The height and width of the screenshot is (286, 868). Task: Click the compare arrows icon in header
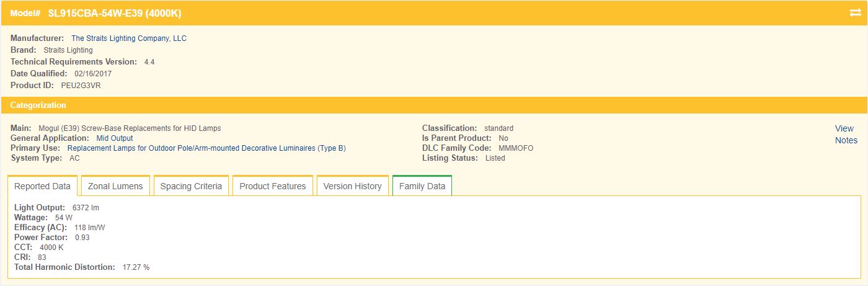coord(854,13)
